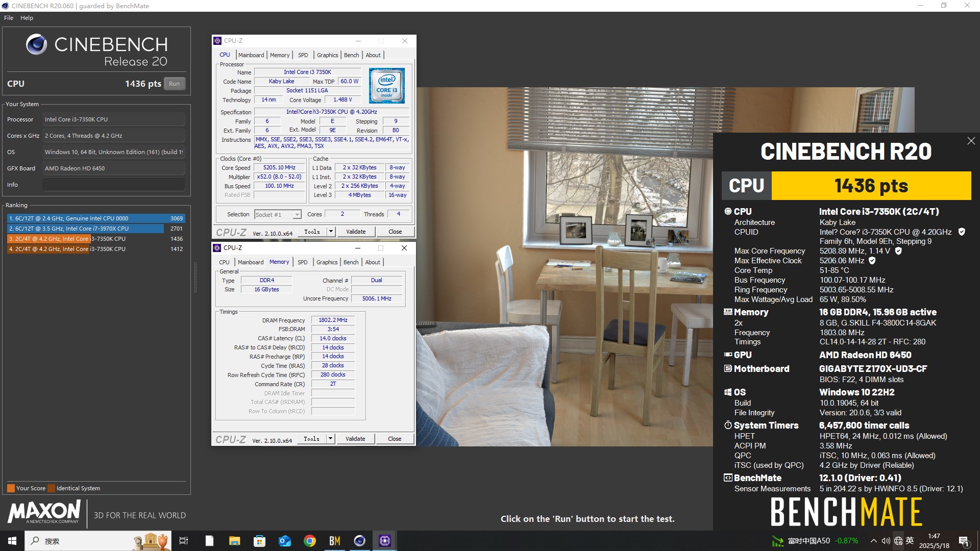Image resolution: width=980 pixels, height=551 pixels.
Task: Click the orange Your System legend swatch
Action: point(11,488)
